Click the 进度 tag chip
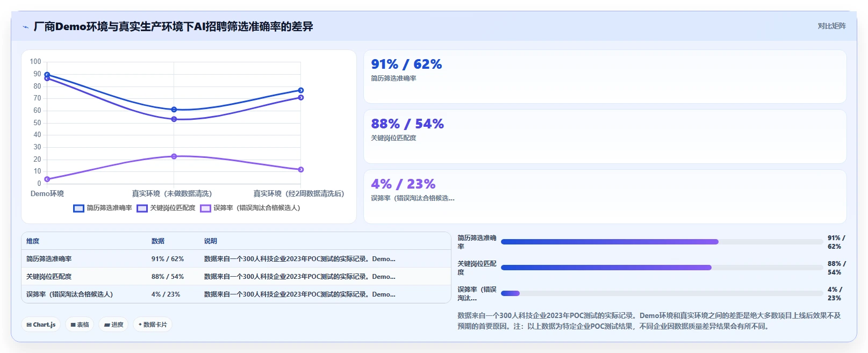This screenshot has width=868, height=353. pyautogui.click(x=113, y=325)
